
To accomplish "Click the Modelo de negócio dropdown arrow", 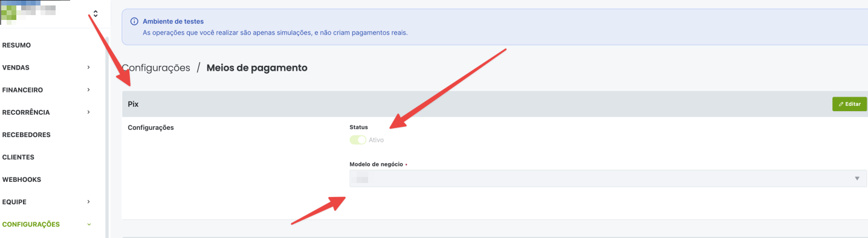I will coord(857,179).
